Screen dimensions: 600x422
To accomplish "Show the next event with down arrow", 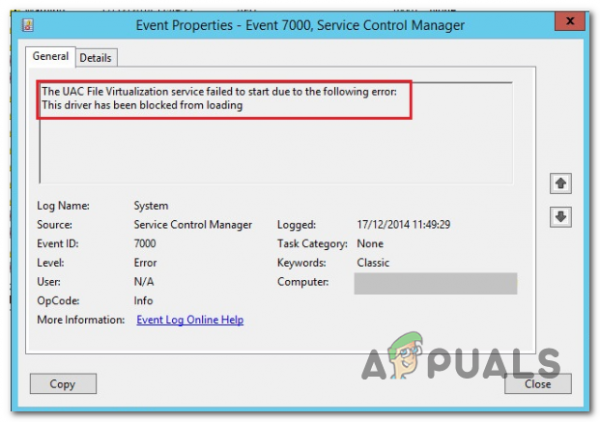I will click(x=561, y=217).
